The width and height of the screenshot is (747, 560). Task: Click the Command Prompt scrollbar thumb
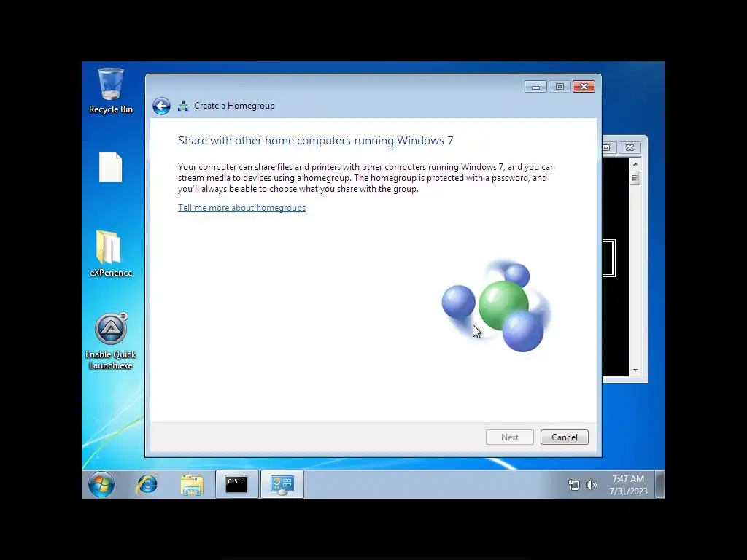(635, 178)
